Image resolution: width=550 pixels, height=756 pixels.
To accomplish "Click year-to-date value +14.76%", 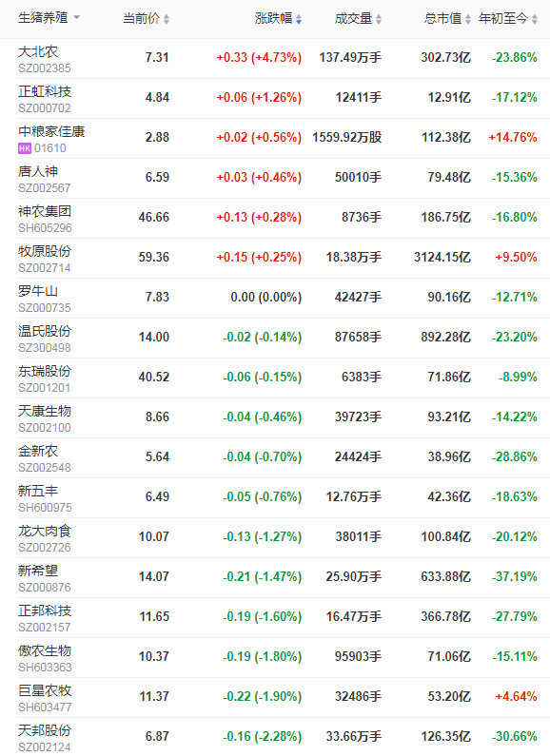I will [x=513, y=138].
